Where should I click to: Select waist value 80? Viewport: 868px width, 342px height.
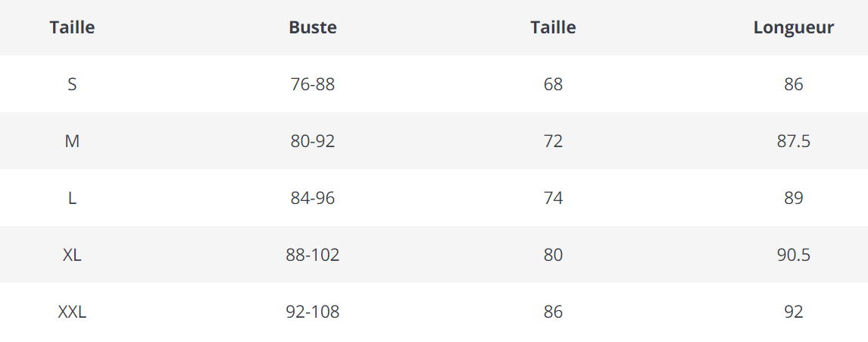coord(553,255)
